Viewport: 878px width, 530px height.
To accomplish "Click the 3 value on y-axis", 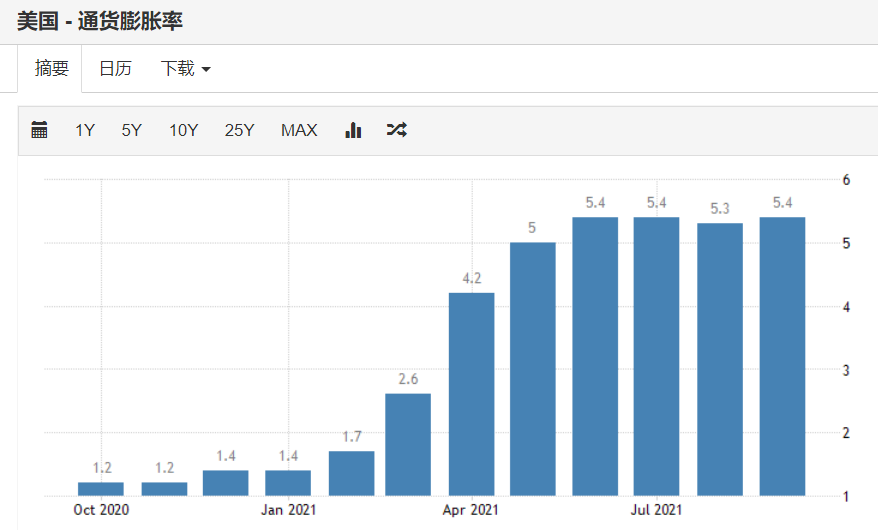I will pyautogui.click(x=846, y=370).
